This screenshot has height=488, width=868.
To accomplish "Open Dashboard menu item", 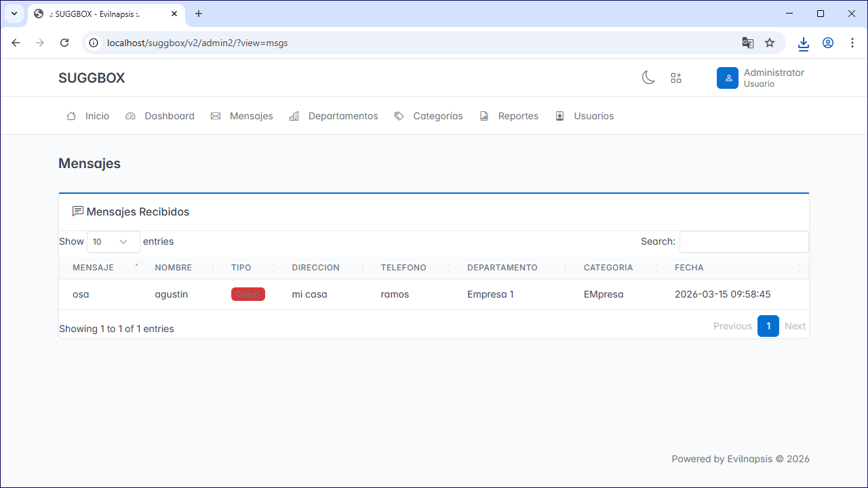I will click(160, 116).
